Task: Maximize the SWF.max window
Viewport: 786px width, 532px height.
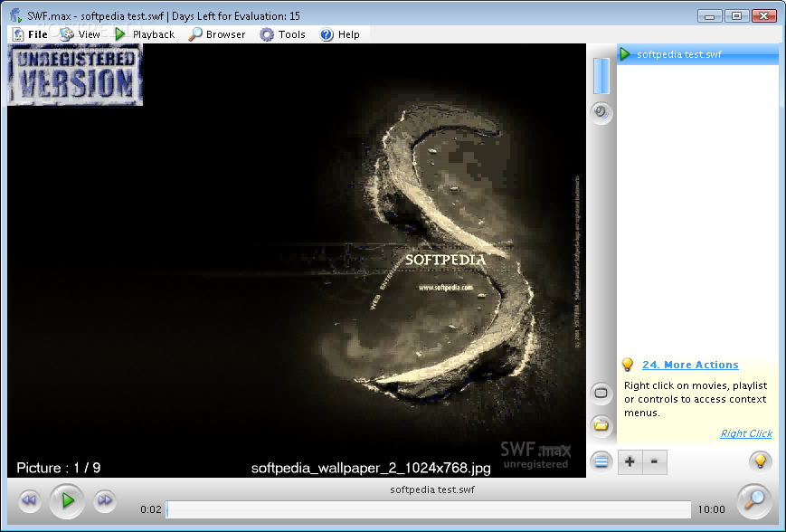Action: click(x=736, y=15)
